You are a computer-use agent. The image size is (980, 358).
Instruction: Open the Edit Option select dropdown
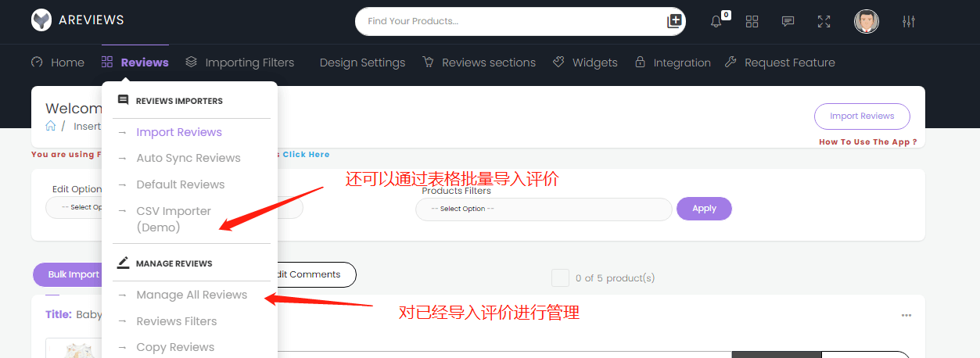(75, 208)
